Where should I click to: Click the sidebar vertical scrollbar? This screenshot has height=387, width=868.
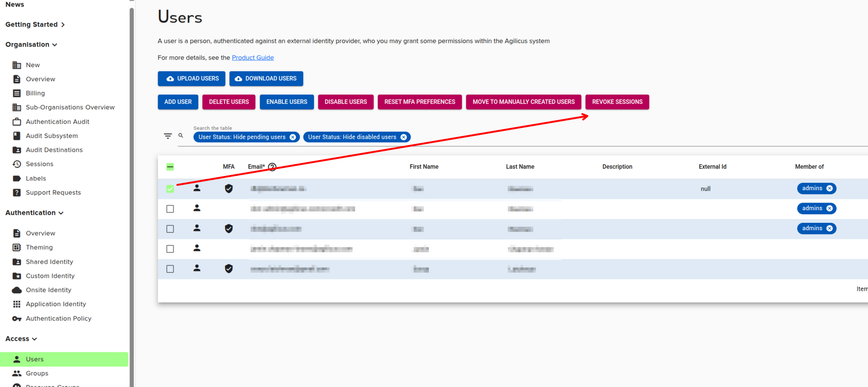[132, 196]
